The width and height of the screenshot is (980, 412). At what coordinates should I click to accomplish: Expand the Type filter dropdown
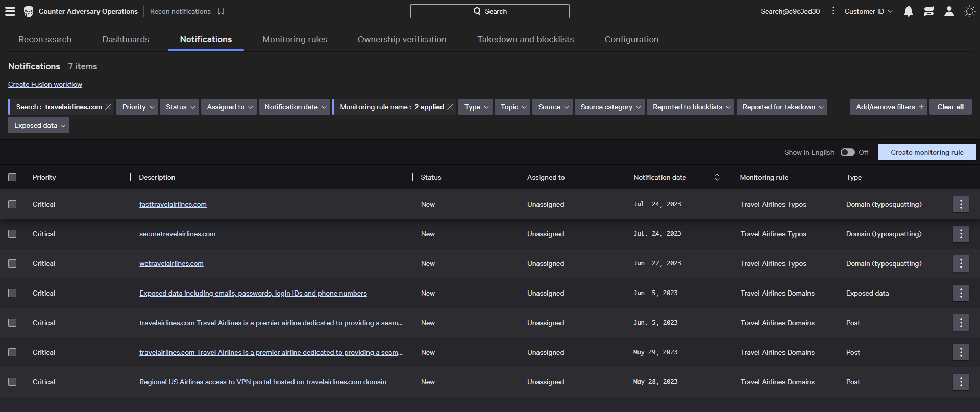pyautogui.click(x=475, y=107)
